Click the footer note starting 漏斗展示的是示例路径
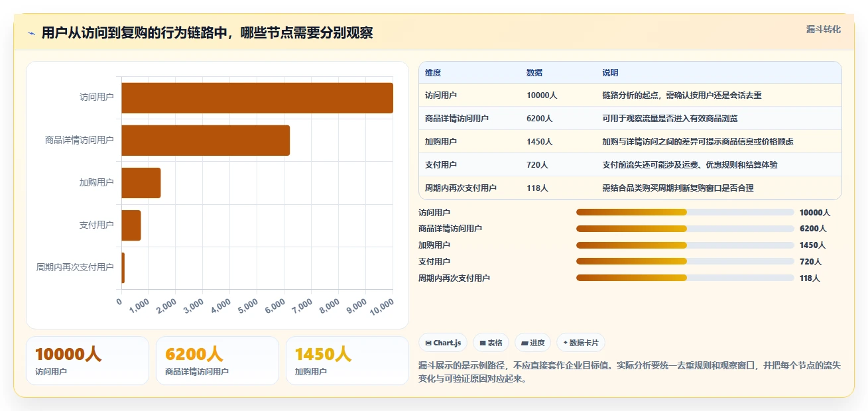This screenshot has height=411, width=868. point(629,373)
